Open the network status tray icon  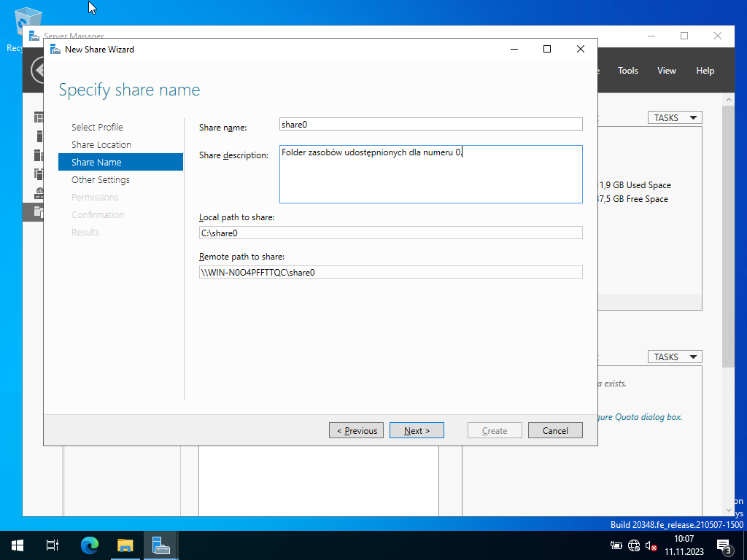point(633,545)
